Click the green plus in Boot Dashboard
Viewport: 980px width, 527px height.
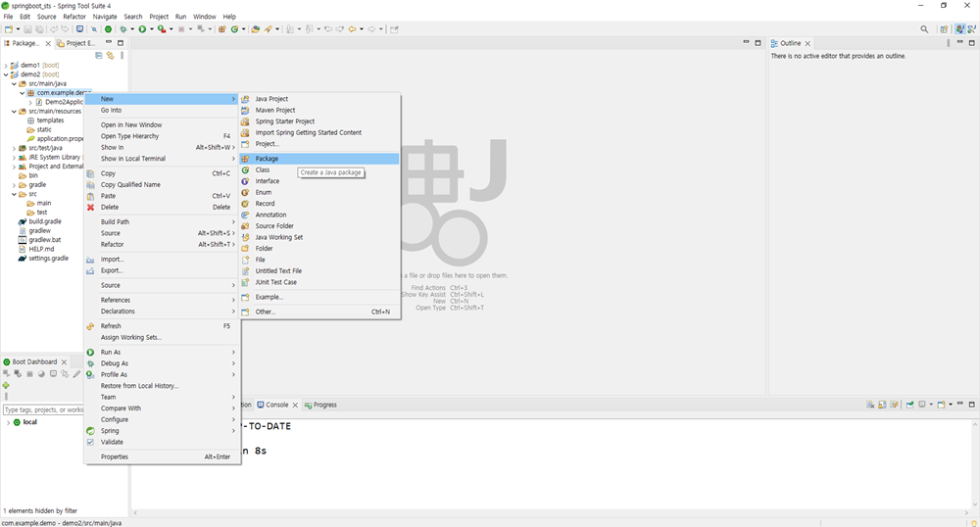tap(6, 385)
